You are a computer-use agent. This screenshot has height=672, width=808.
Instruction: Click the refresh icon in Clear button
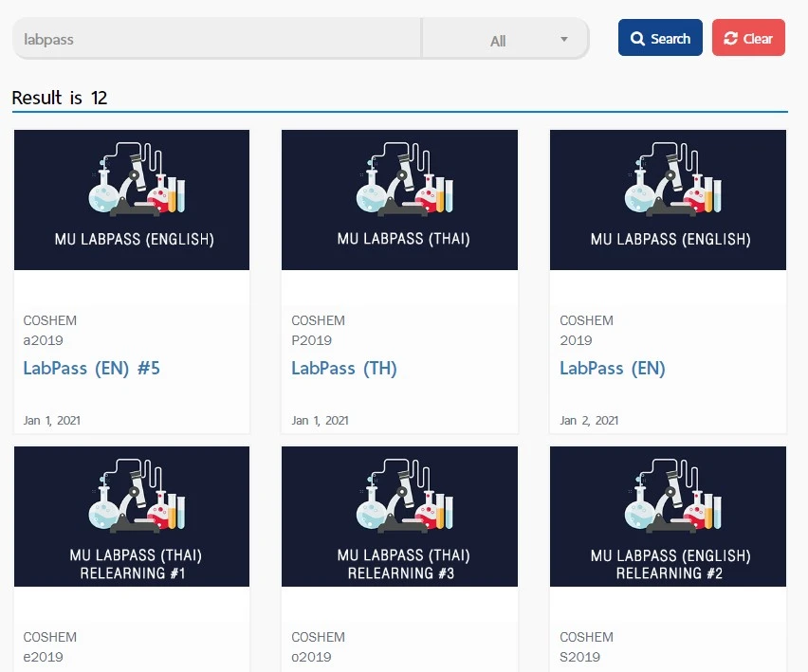730,39
